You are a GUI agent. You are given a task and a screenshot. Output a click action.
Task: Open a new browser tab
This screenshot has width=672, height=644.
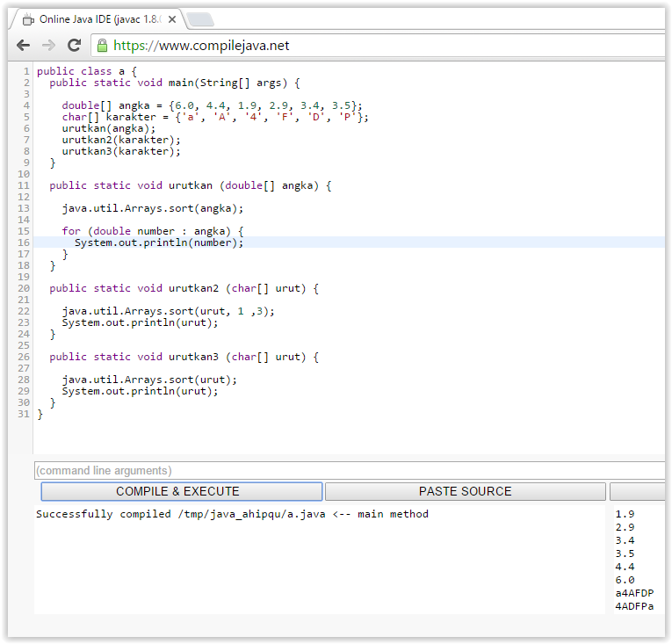point(199,19)
